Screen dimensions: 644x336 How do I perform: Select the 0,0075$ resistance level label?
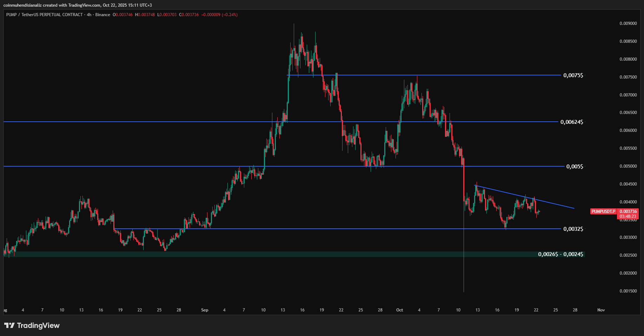click(x=573, y=75)
